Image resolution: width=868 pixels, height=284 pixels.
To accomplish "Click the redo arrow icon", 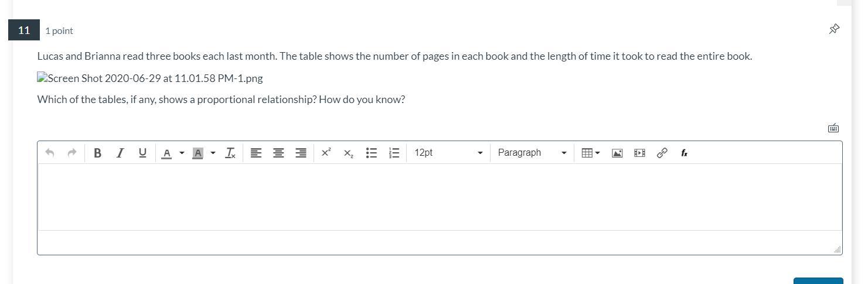I will [72, 153].
